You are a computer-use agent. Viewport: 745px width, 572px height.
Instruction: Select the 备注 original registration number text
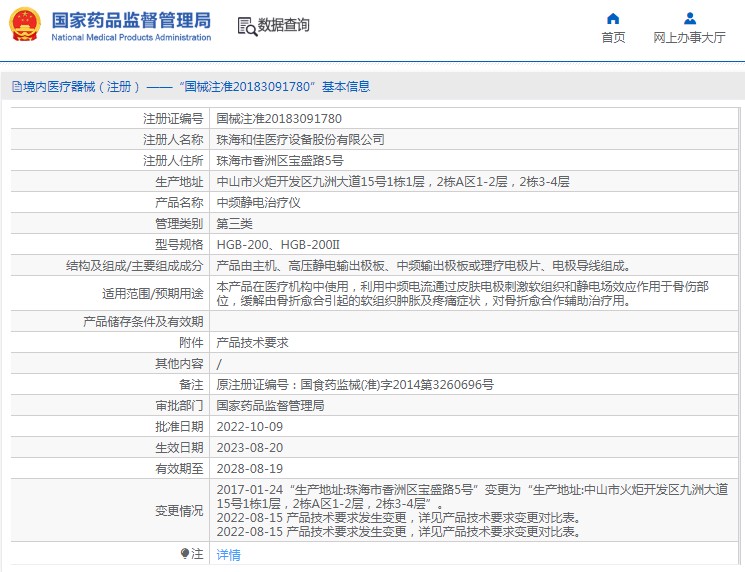355,384
